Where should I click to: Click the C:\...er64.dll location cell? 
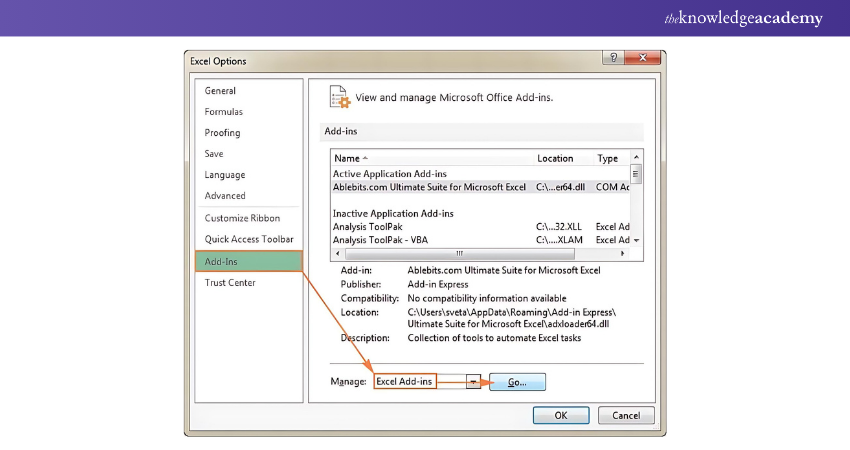pyautogui.click(x=561, y=187)
